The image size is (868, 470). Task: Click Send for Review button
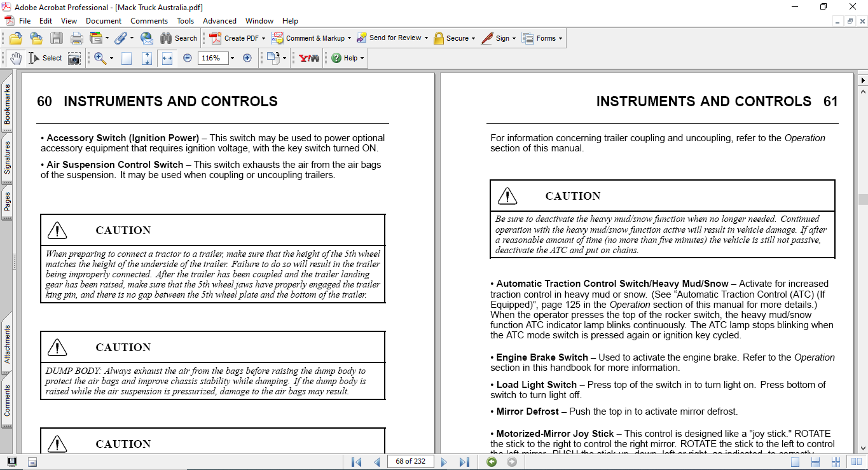(x=392, y=38)
